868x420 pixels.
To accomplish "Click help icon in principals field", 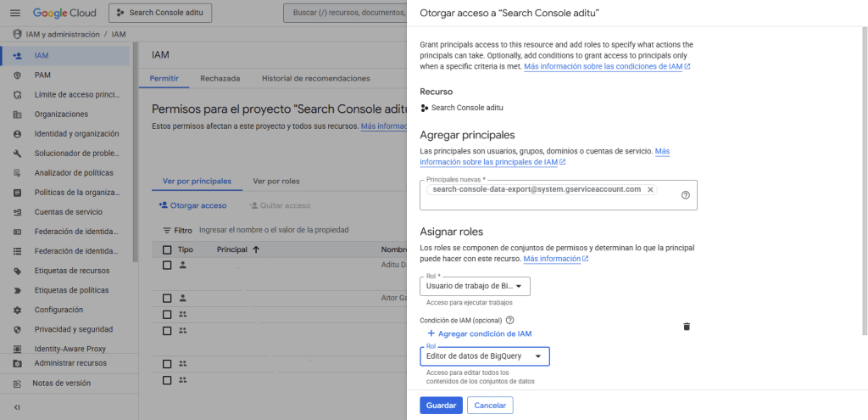I will [685, 195].
